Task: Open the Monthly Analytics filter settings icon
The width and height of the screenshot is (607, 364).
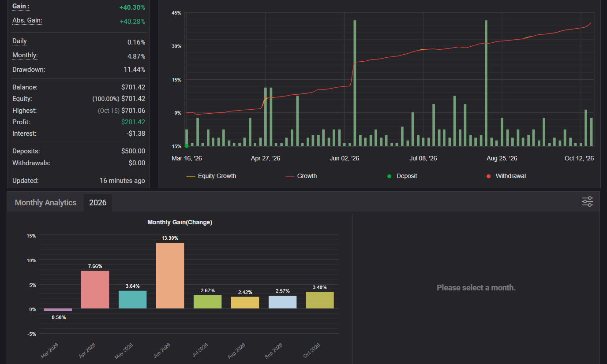Action: coord(587,202)
